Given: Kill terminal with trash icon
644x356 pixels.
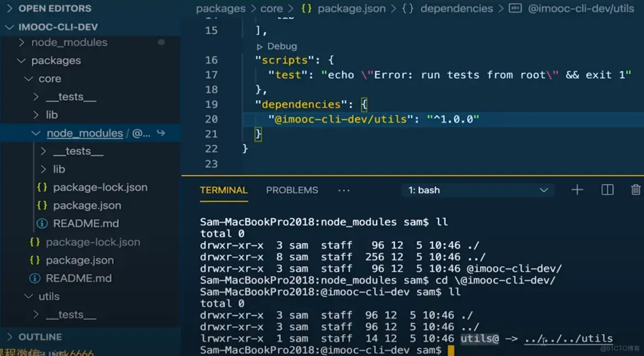Looking at the screenshot, I should 636,190.
